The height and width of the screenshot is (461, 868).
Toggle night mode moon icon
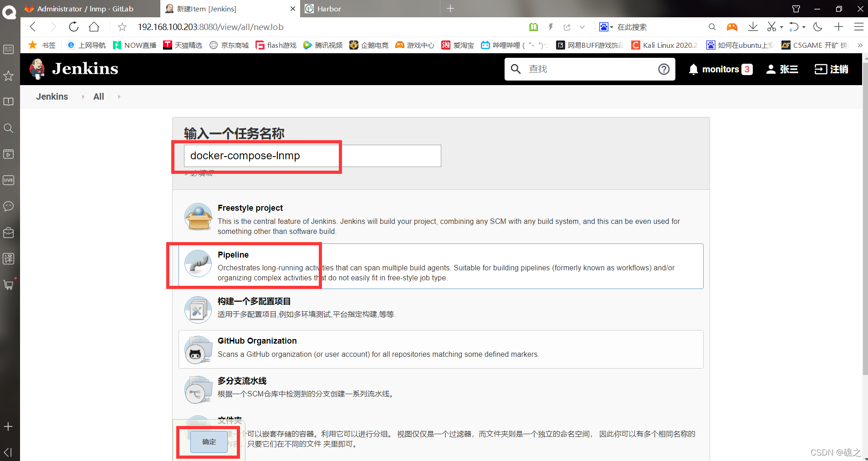[x=818, y=27]
